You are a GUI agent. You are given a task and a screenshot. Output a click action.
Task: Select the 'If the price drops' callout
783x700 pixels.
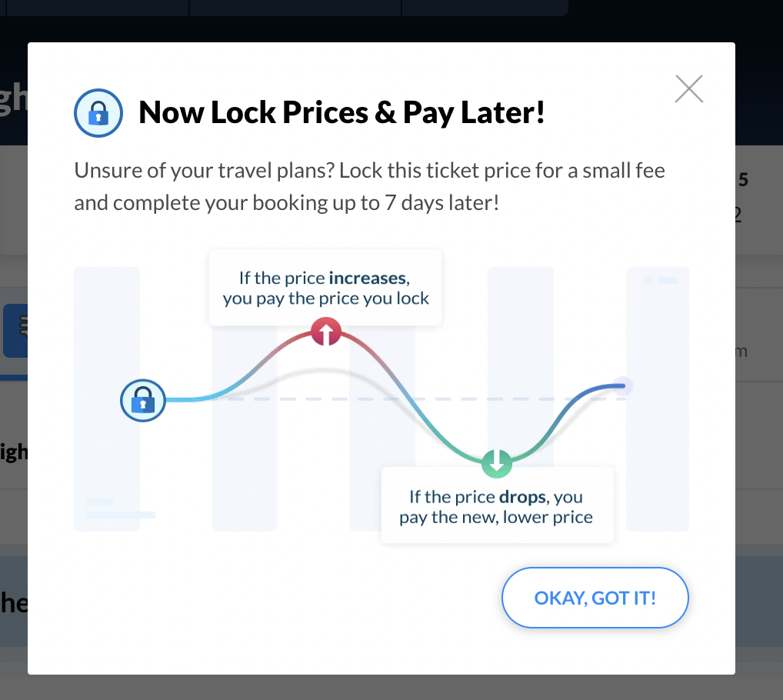(497, 505)
